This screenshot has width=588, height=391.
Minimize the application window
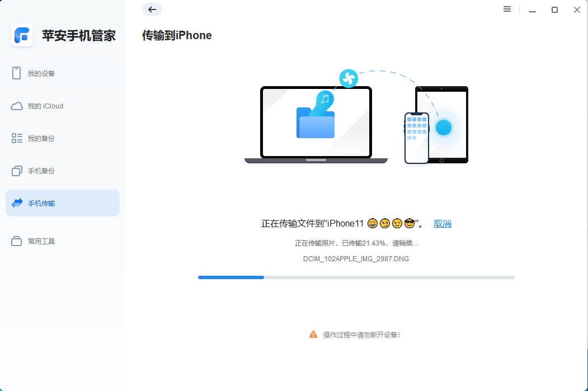(532, 10)
